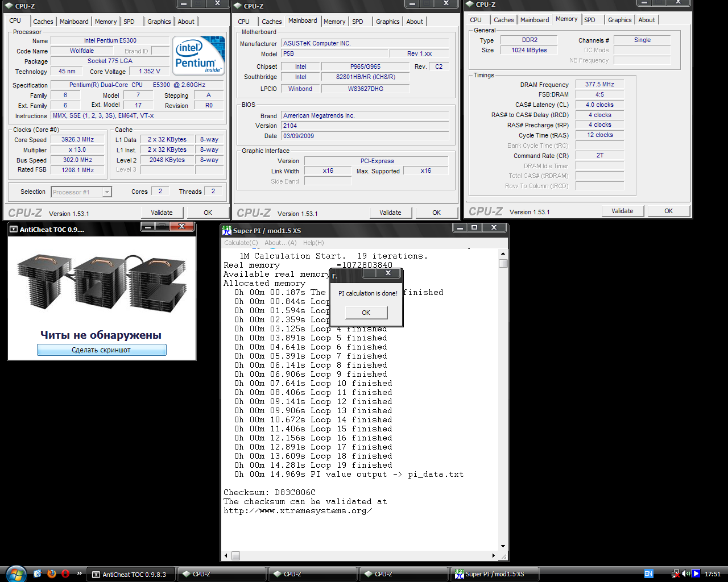The height and width of the screenshot is (582, 728).
Task: Switch to Mainboard tab in left CPU-Z
Action: click(75, 22)
